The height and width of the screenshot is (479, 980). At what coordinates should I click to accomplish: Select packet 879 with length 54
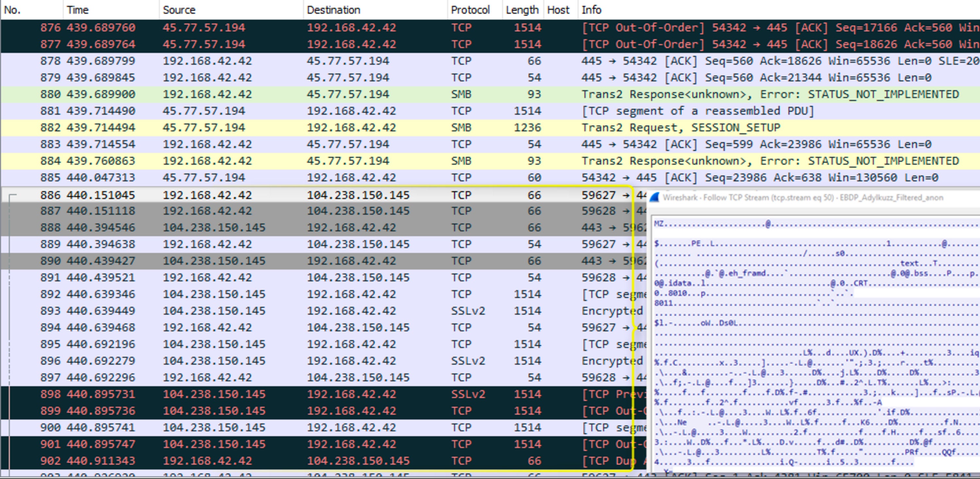[490, 78]
